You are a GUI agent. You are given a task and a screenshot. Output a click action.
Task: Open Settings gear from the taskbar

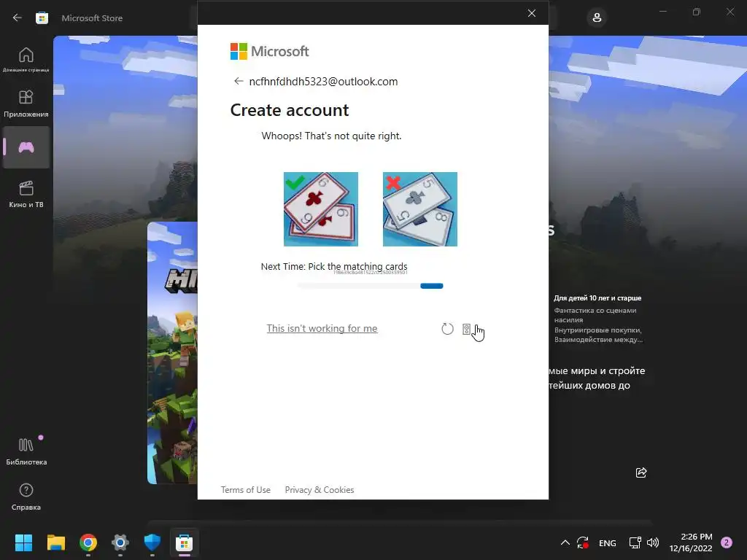pyautogui.click(x=120, y=542)
